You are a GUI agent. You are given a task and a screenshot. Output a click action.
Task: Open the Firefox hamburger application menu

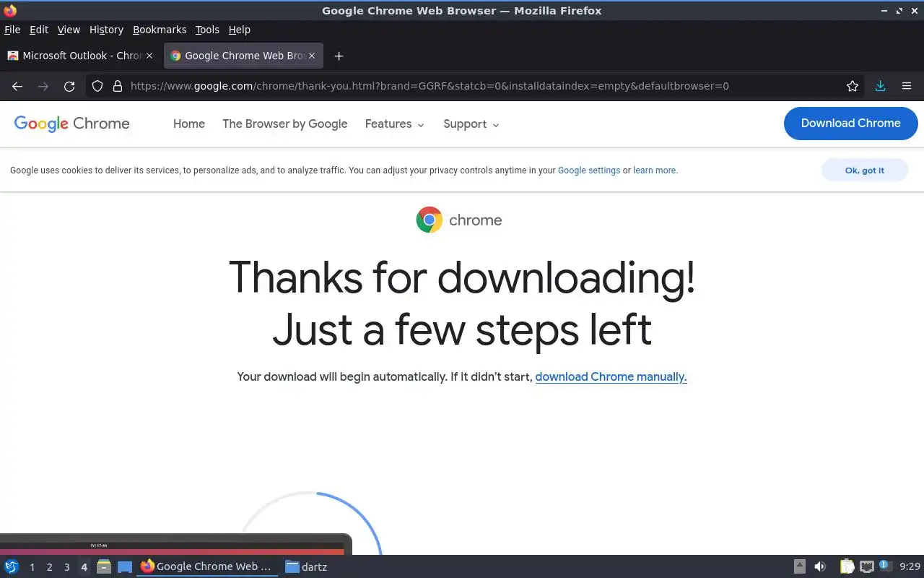(907, 86)
